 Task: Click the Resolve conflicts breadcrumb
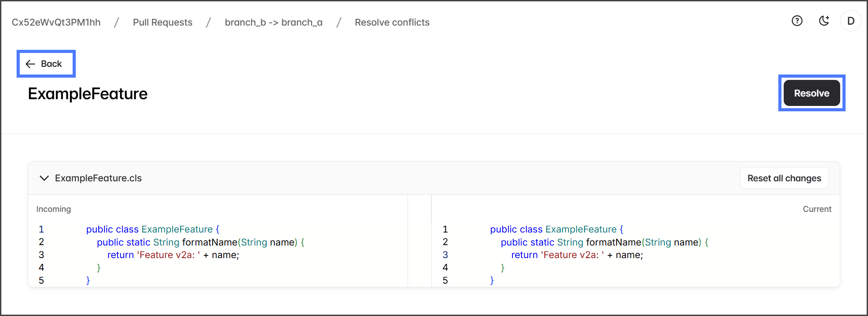(x=392, y=22)
